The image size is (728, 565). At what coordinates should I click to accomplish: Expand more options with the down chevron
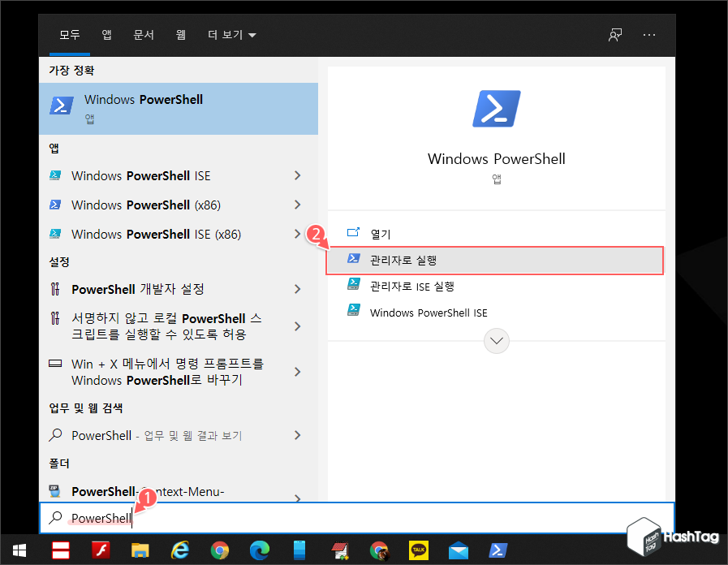[x=496, y=341]
